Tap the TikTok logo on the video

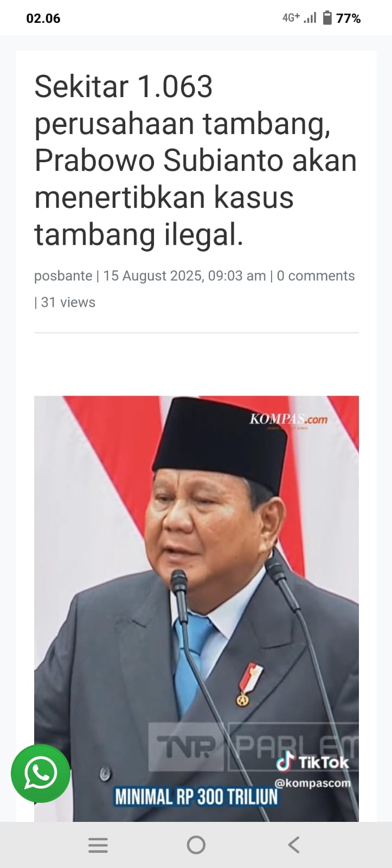pyautogui.click(x=312, y=762)
